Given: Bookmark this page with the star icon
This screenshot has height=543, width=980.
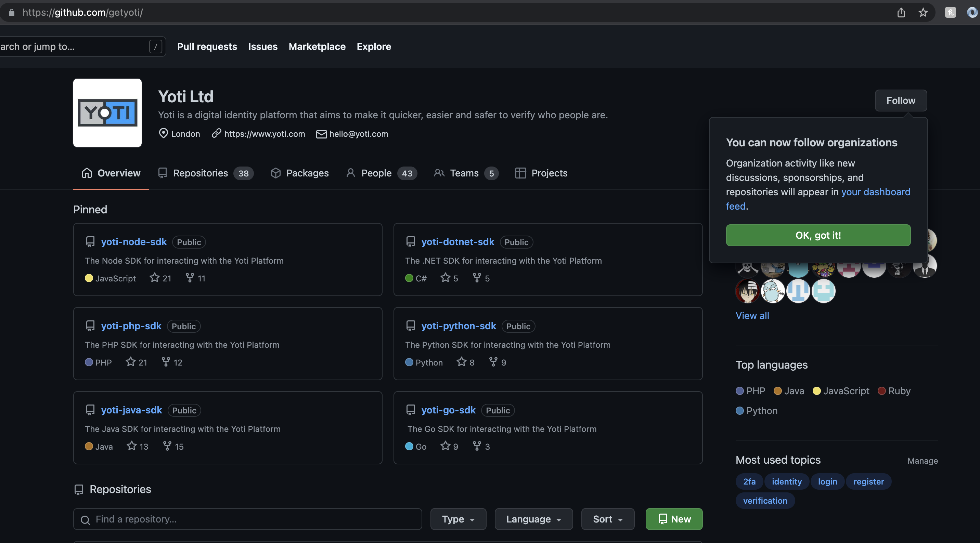Looking at the screenshot, I should pyautogui.click(x=923, y=13).
